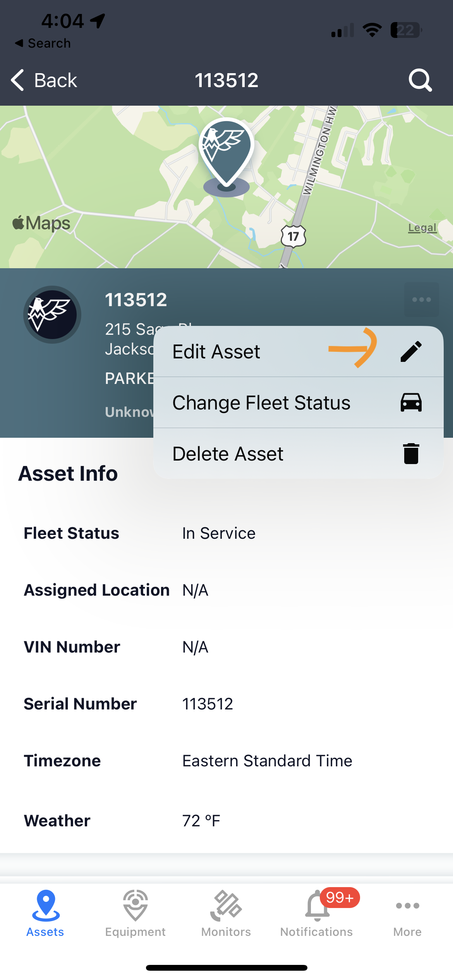The image size is (453, 980).
Task: Tap the trash can icon
Action: click(x=411, y=454)
